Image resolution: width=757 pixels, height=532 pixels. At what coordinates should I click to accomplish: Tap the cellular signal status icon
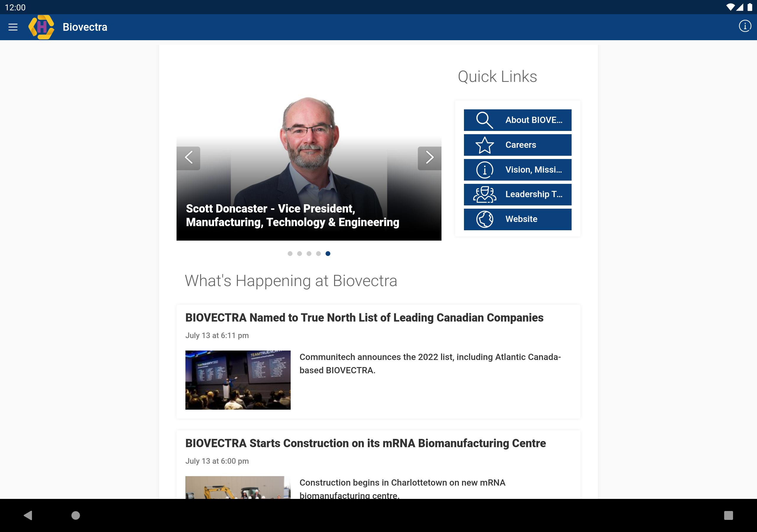(x=740, y=7)
